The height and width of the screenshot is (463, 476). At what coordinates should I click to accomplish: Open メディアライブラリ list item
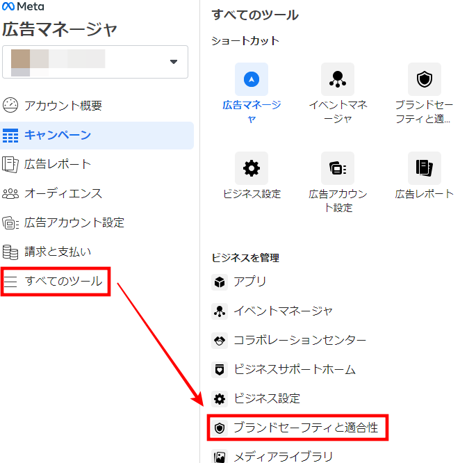coord(284,456)
